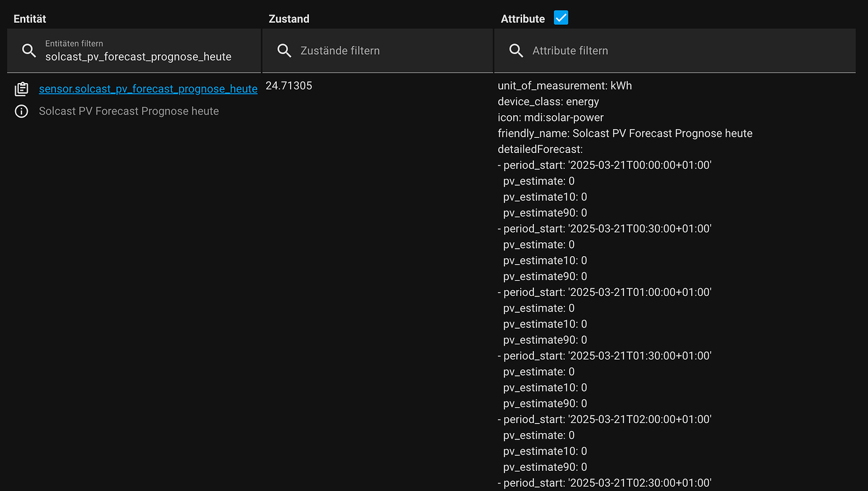Open entity info via the info icon
This screenshot has height=491, width=868.
click(21, 111)
